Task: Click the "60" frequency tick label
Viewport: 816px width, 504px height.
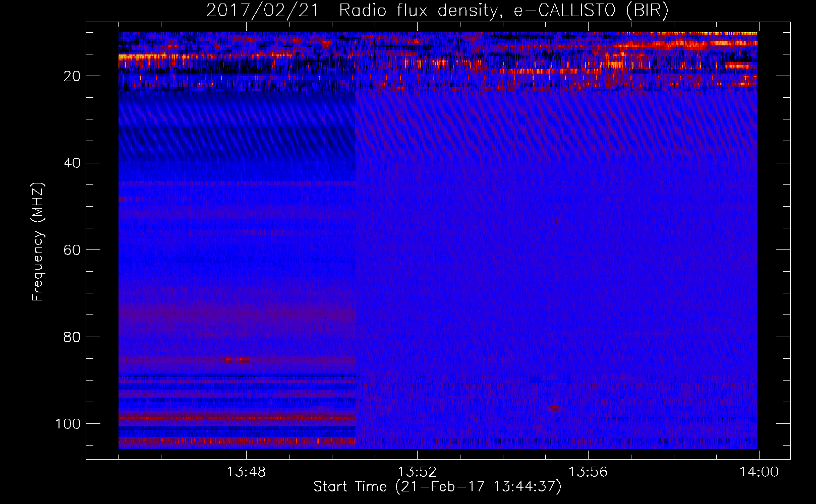Action: [73, 250]
